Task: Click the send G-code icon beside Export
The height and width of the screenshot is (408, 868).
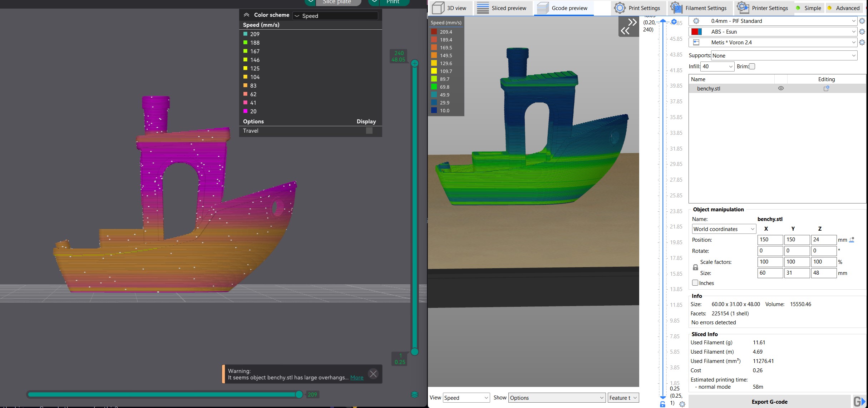Action: (859, 402)
